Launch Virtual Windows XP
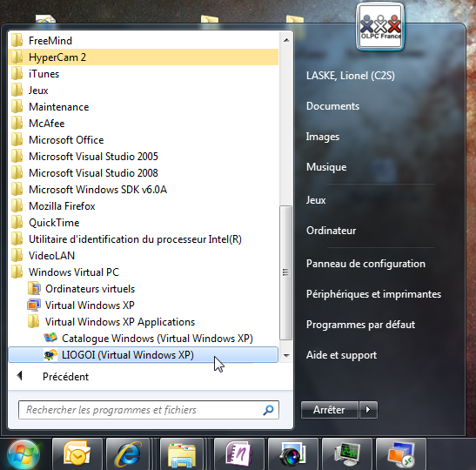 click(144, 305)
